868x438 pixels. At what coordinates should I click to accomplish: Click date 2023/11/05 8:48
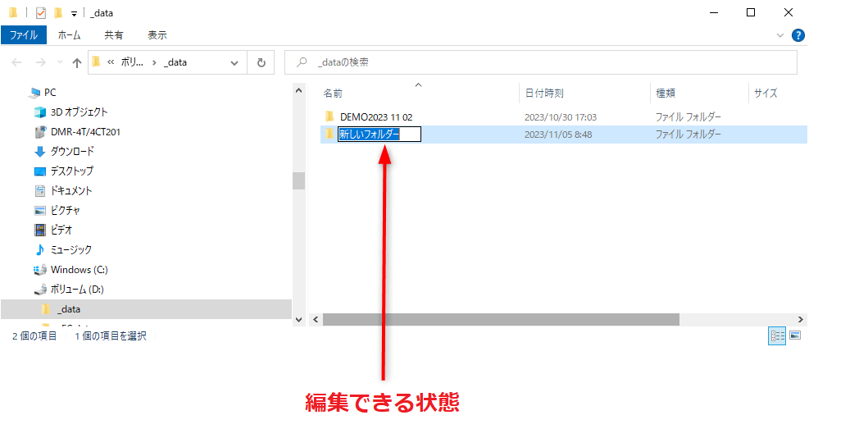[x=558, y=134]
